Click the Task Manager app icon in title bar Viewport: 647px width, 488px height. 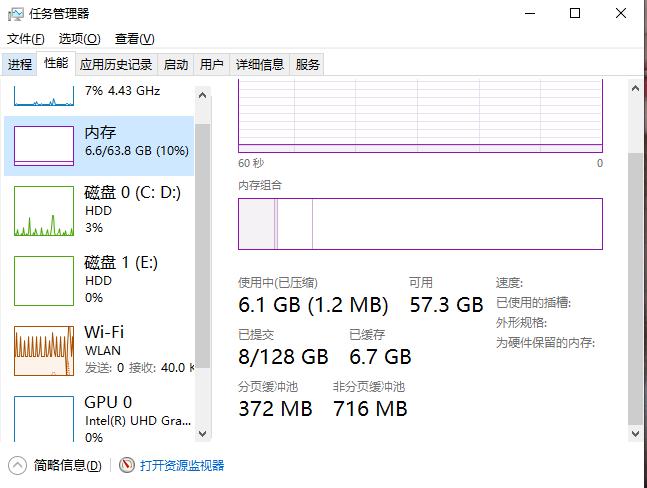coord(15,13)
